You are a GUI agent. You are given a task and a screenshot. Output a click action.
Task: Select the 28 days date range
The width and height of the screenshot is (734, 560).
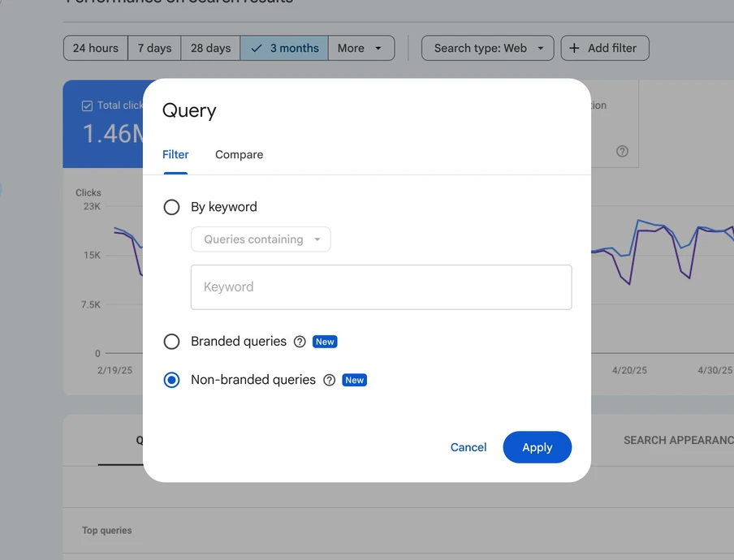point(209,48)
